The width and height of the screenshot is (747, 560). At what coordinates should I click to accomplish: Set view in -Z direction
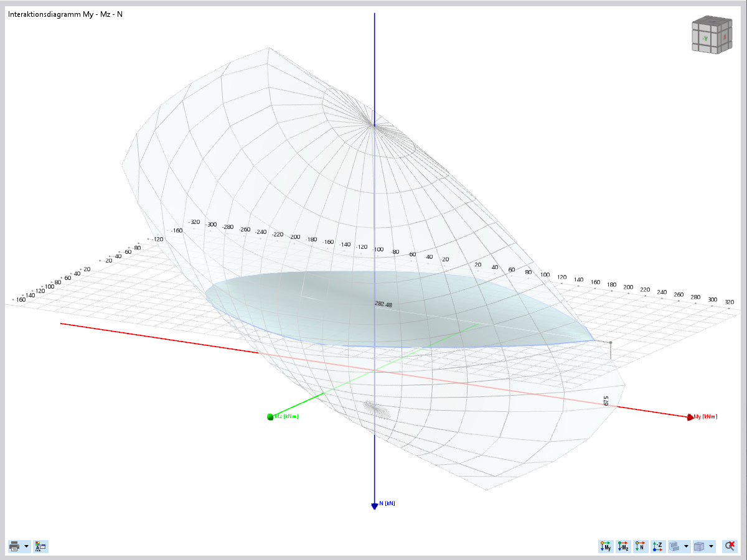(657, 546)
